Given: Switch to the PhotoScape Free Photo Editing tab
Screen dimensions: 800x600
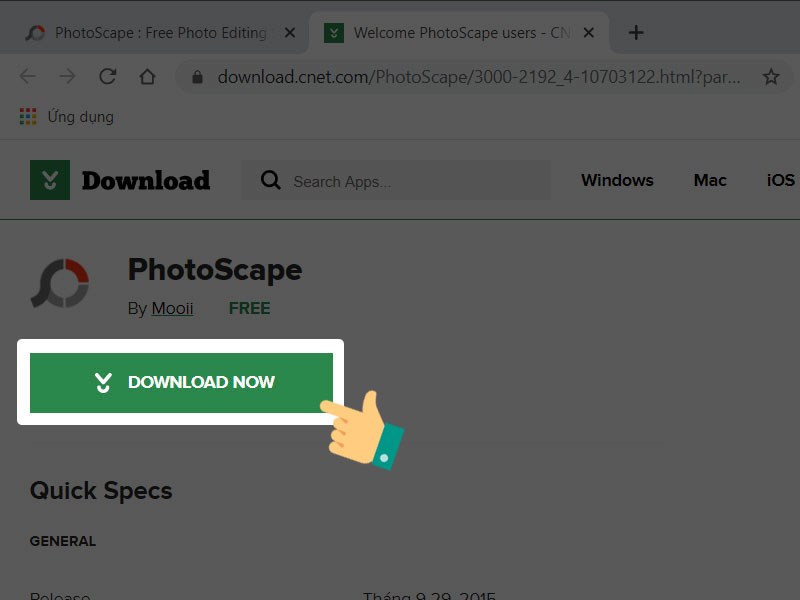Looking at the screenshot, I should (x=150, y=33).
